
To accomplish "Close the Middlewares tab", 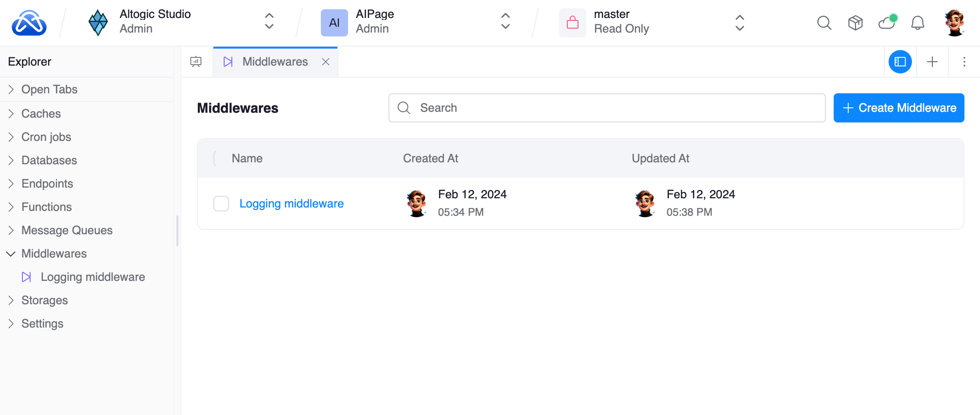I will (326, 62).
